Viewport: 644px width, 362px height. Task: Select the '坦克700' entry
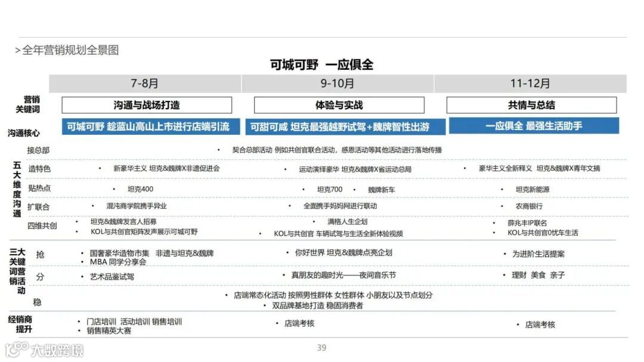click(330, 190)
